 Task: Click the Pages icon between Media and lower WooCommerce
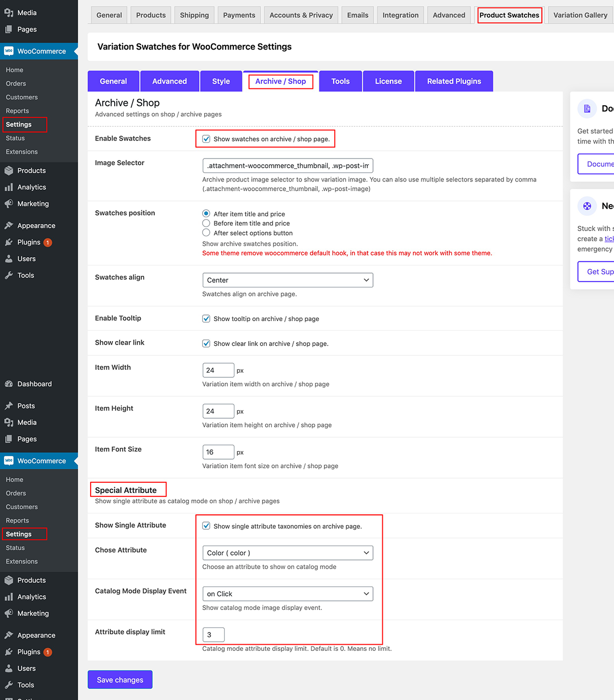tap(9, 439)
